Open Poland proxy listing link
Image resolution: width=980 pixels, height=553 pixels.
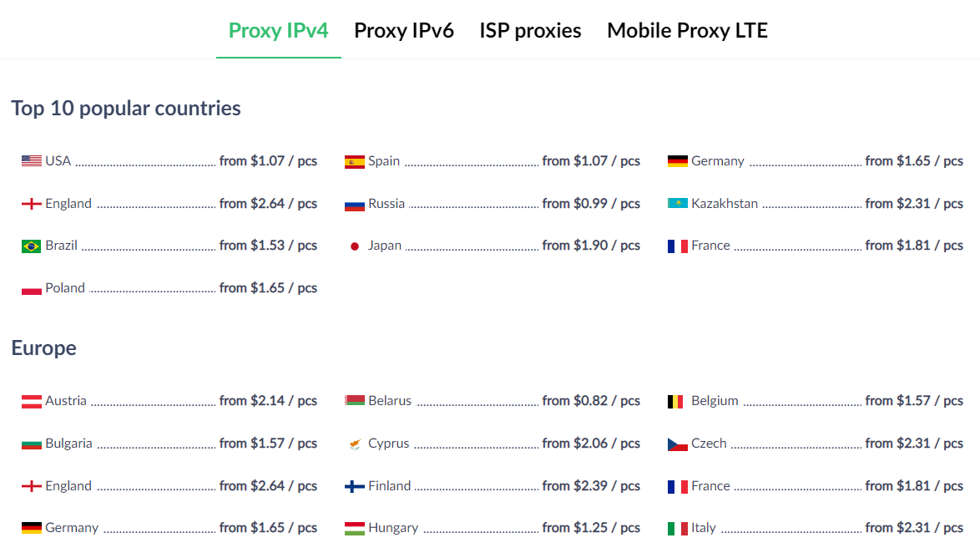(169, 288)
